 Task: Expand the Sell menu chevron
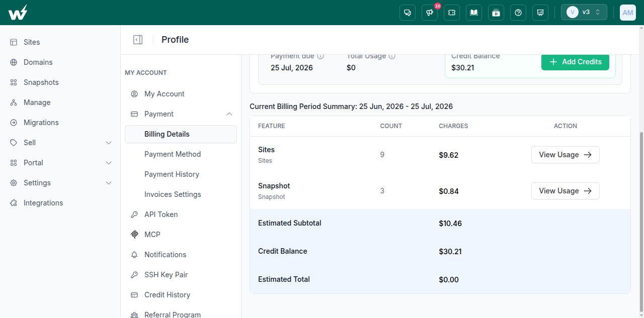(109, 143)
